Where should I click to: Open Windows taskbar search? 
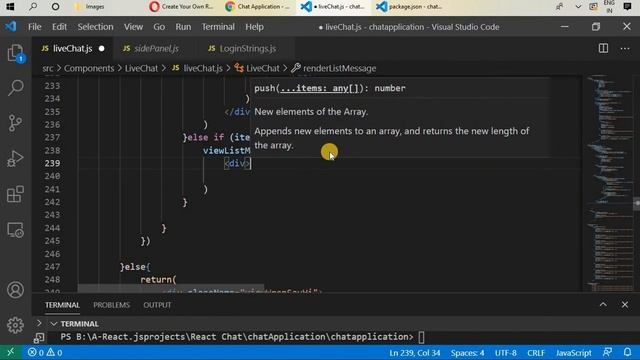point(33,7)
